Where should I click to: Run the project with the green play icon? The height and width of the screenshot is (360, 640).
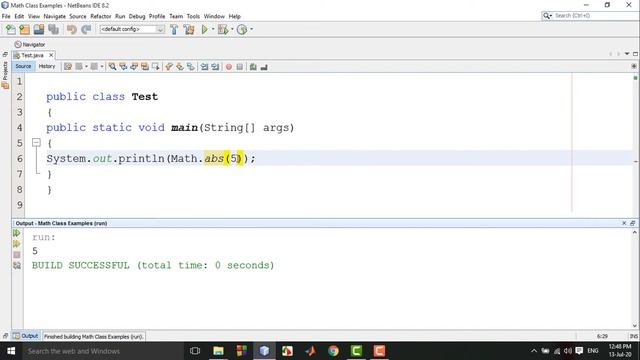(x=204, y=29)
